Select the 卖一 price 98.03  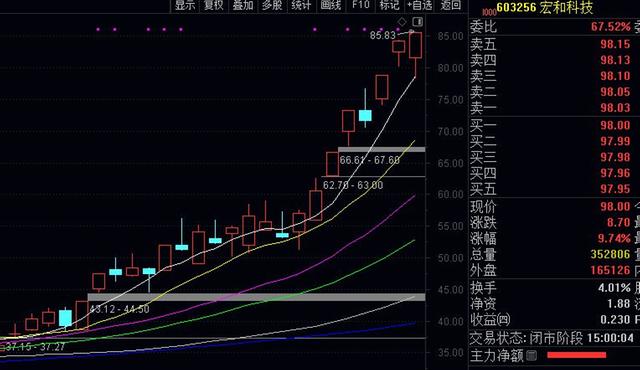(x=615, y=108)
